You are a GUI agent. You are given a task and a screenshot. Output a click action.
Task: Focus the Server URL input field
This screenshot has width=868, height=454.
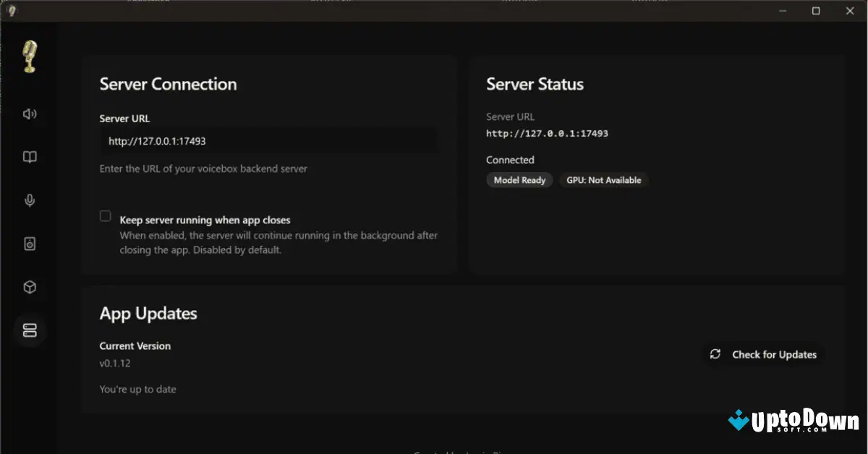click(x=268, y=142)
